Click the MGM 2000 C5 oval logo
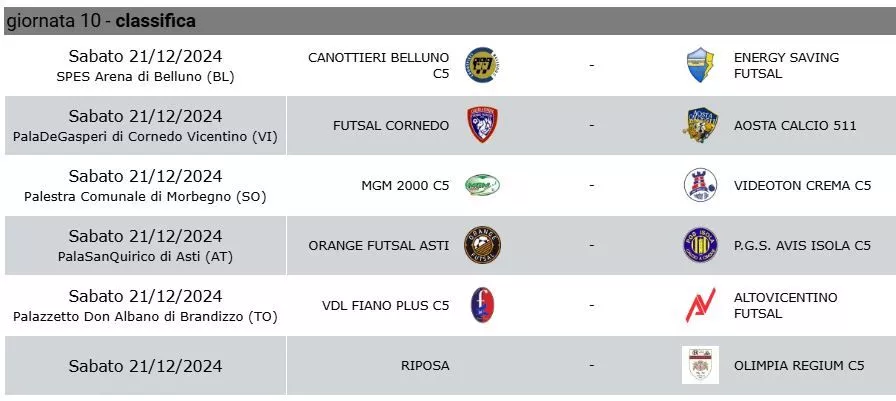Image resolution: width=896 pixels, height=401 pixels. (x=483, y=185)
